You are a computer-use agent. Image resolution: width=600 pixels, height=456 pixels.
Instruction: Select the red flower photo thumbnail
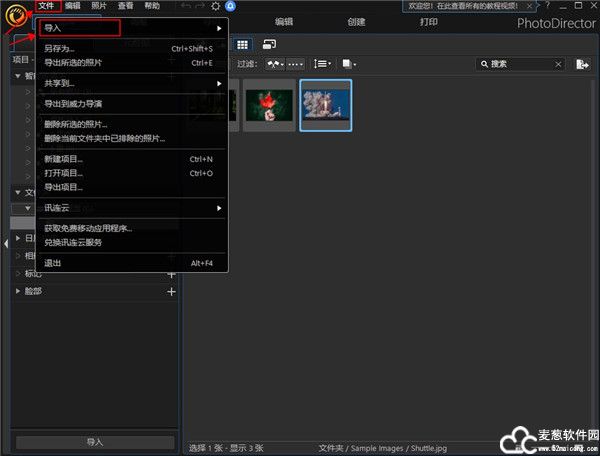coord(268,105)
